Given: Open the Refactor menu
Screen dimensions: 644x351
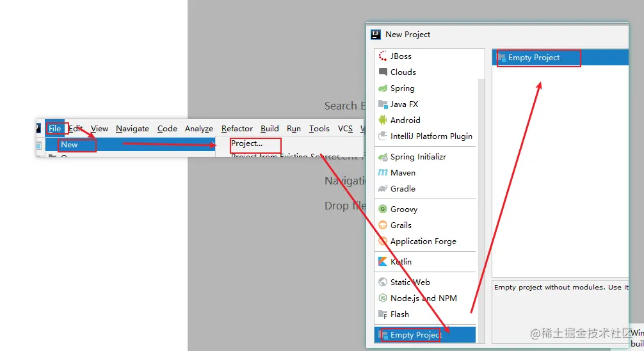Looking at the screenshot, I should tap(237, 129).
